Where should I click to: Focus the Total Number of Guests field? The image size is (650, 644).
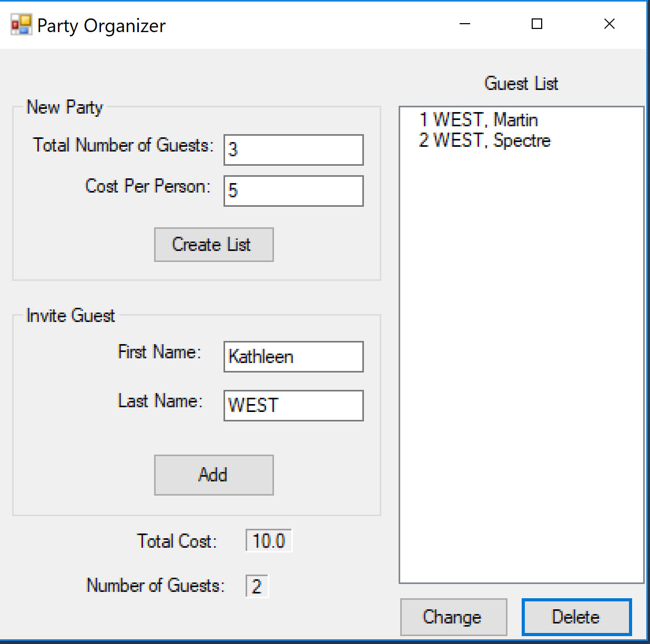pos(293,150)
